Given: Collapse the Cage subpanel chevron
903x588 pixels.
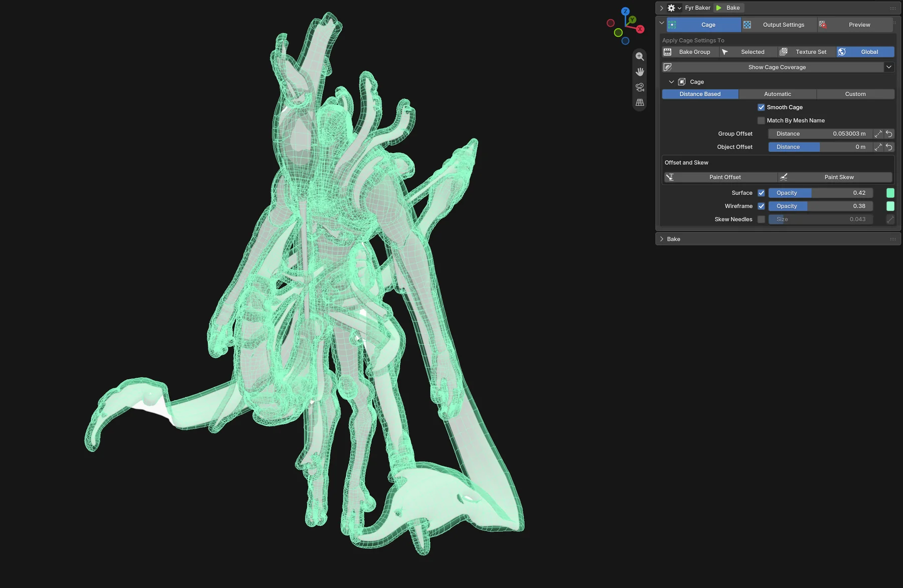Looking at the screenshot, I should point(671,82).
